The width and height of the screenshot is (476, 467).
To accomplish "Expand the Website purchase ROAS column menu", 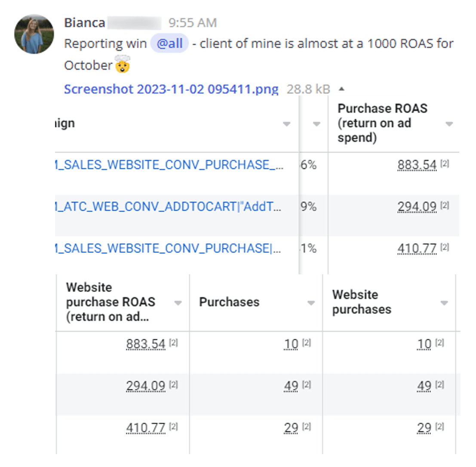I will (x=178, y=303).
